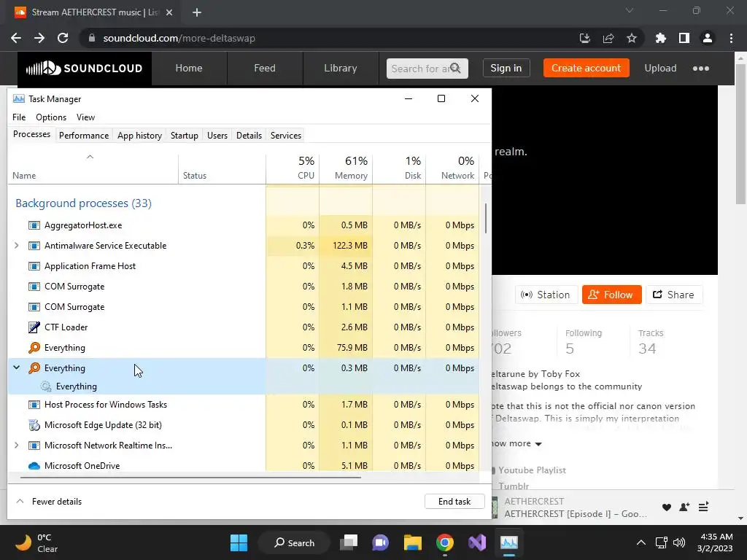Expand the SoundCloud Show more description
The width and height of the screenshot is (747, 560).
click(x=516, y=444)
